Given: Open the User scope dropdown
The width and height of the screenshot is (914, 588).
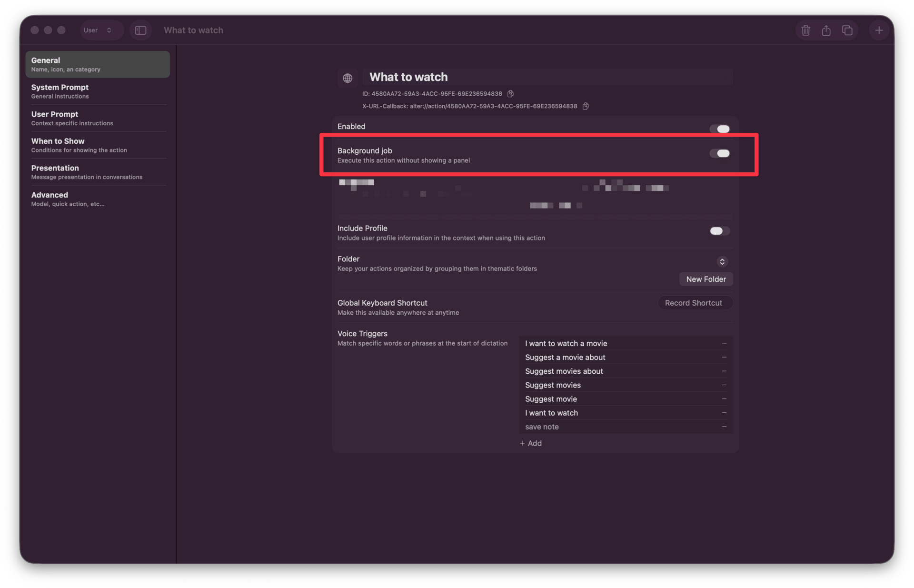Looking at the screenshot, I should tap(98, 30).
